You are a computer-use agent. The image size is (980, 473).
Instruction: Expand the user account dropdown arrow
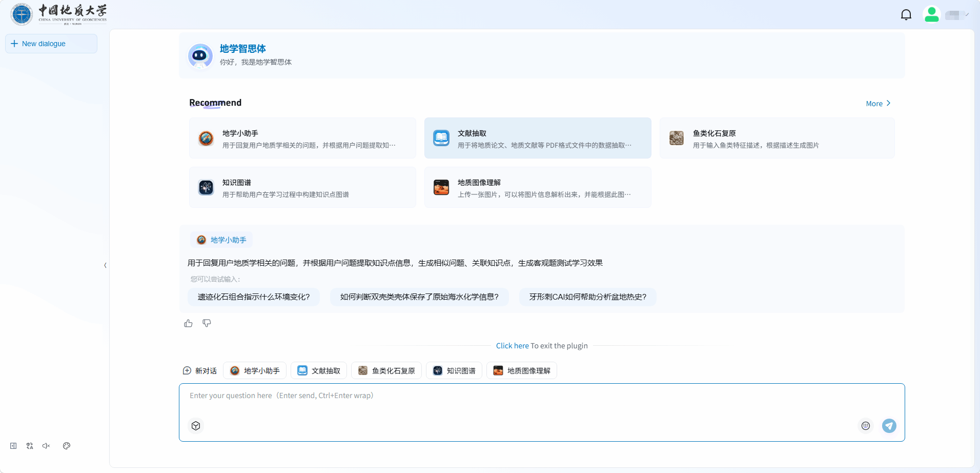coord(967,15)
